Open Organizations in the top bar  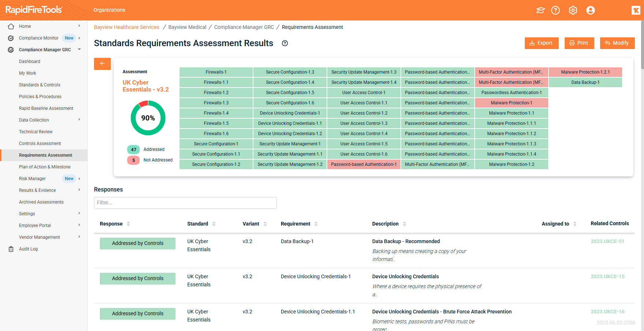[x=109, y=10]
